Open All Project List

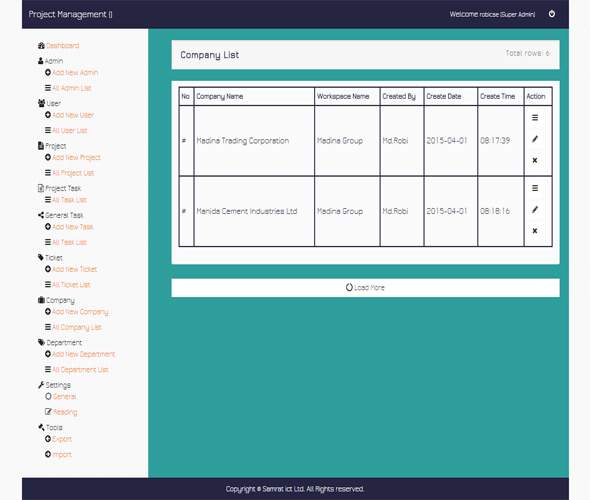point(73,173)
